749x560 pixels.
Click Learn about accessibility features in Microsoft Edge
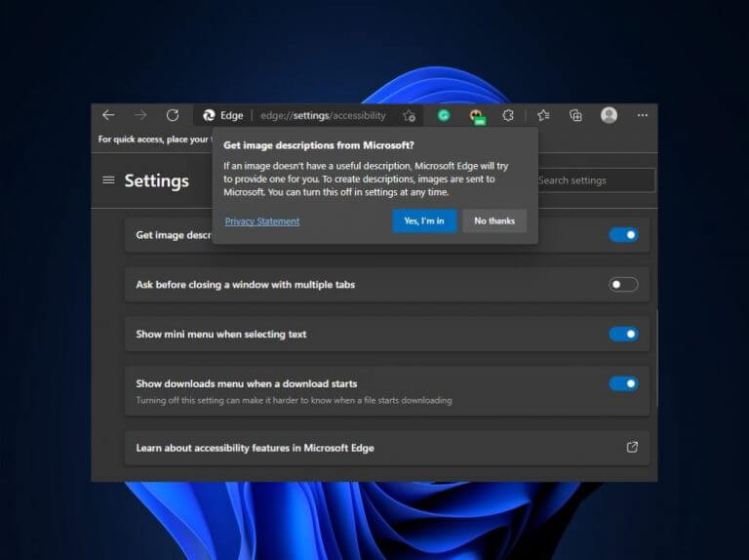387,448
